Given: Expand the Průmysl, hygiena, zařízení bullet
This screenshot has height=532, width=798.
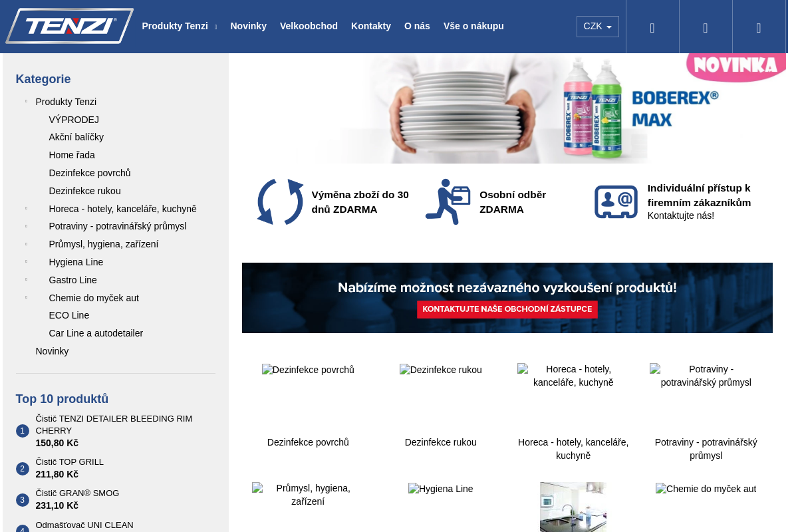Looking at the screenshot, I should [x=26, y=243].
